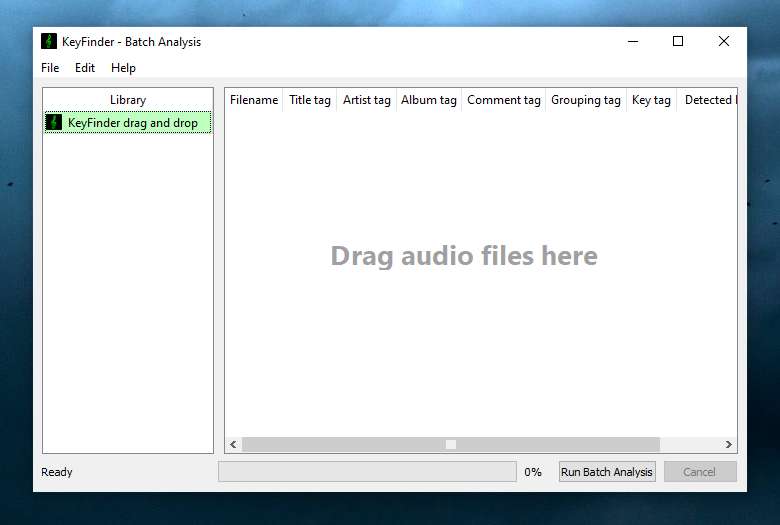The height and width of the screenshot is (525, 780).
Task: Click the partly visible Detected column header
Action: click(707, 100)
